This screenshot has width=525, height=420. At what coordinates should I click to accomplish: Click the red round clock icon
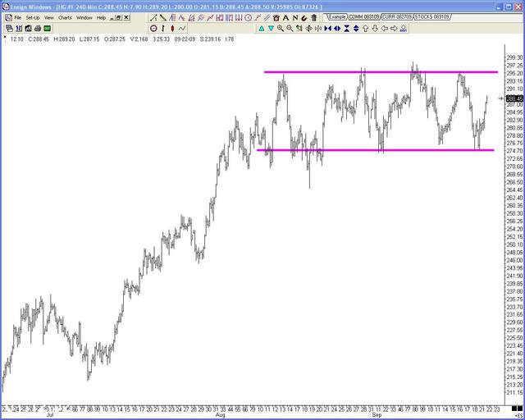(x=153, y=29)
